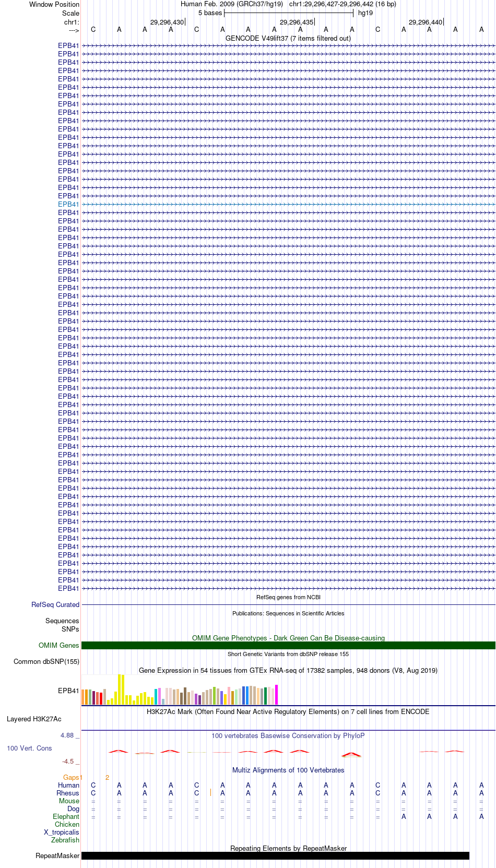Click the RefSeq Curated track label

[x=55, y=604]
